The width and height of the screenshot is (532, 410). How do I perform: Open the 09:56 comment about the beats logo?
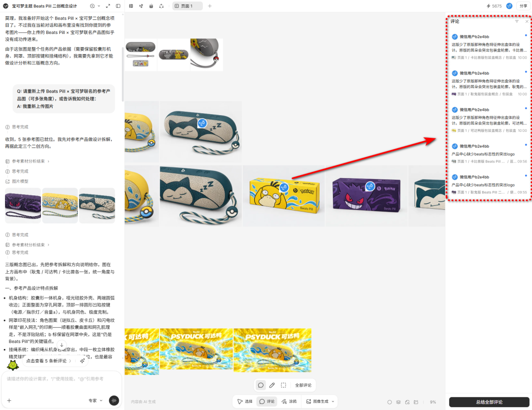pos(489,154)
